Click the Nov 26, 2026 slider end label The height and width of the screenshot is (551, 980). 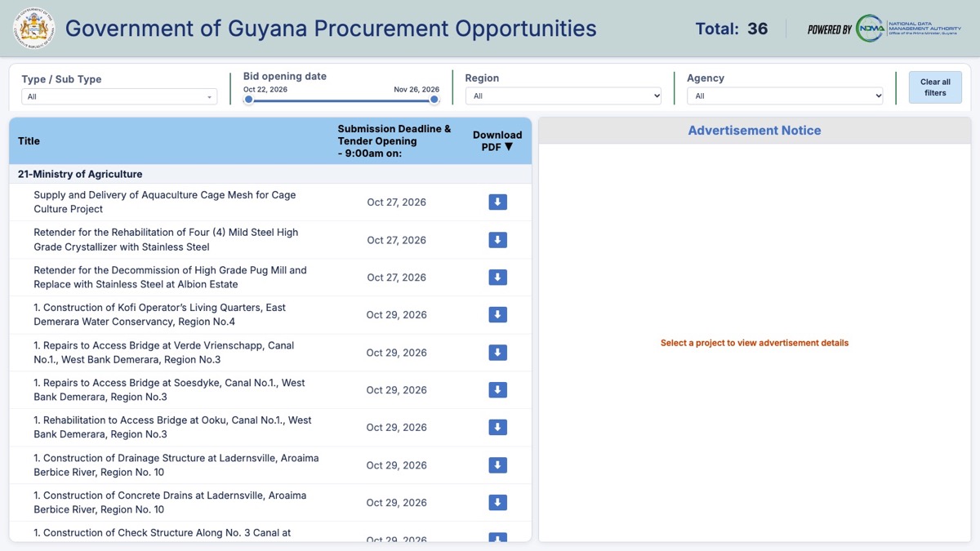(416, 90)
